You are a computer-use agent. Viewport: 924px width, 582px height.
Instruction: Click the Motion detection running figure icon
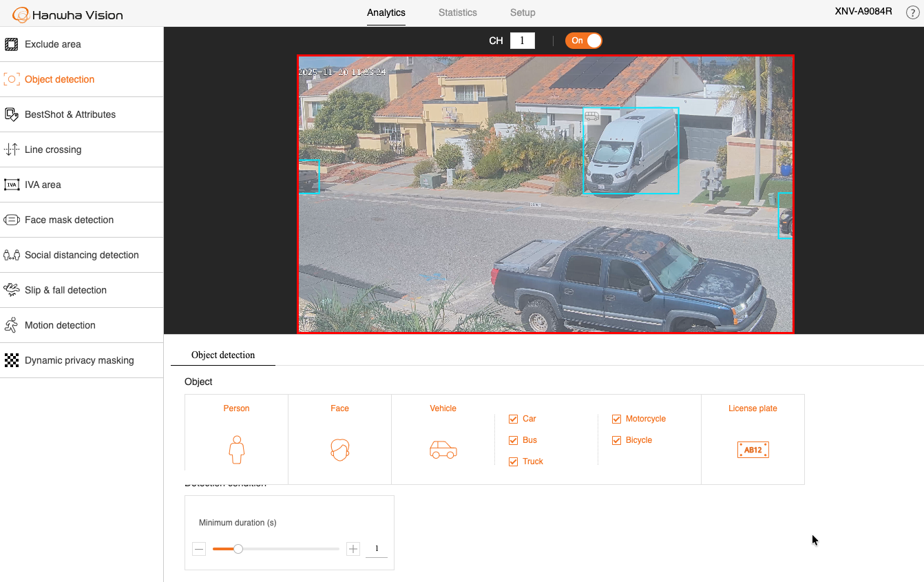[x=12, y=325]
